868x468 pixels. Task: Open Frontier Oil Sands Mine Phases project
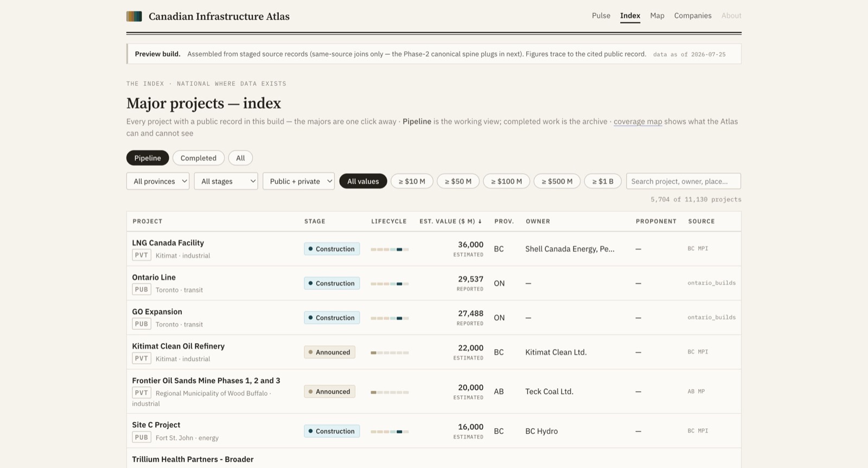tap(206, 381)
